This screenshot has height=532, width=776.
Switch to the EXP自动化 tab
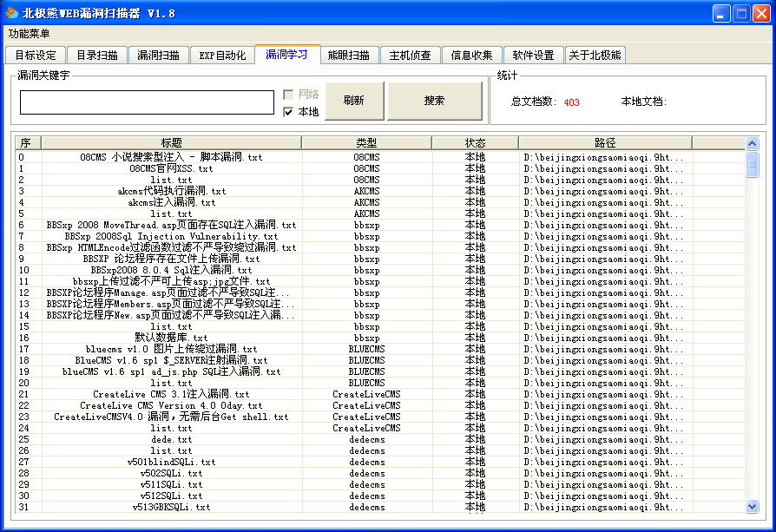pos(222,54)
